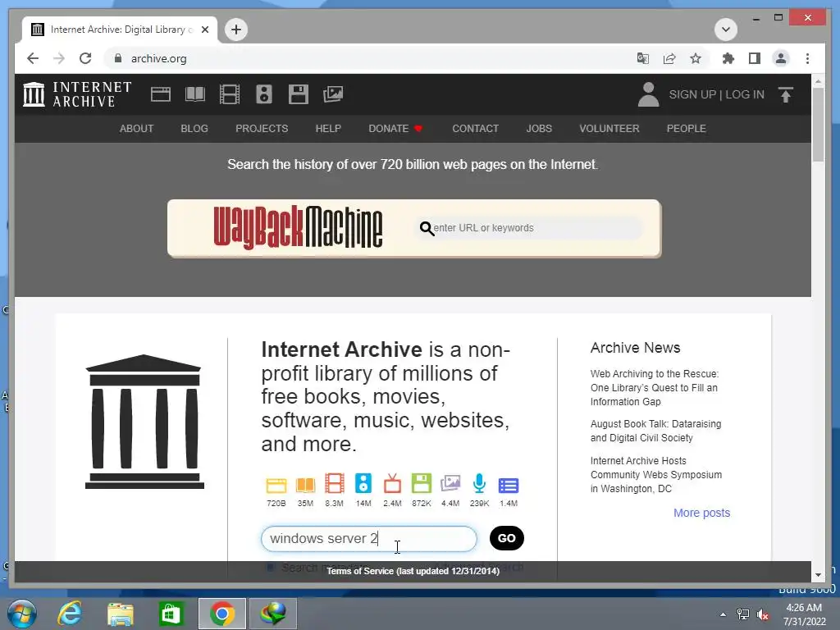Click the browser back arrow

[x=33, y=58]
